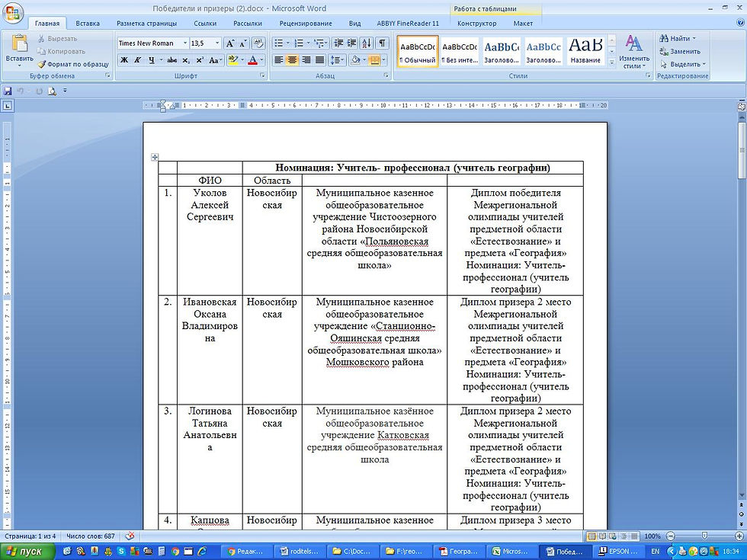Save the document from quick access toolbar
The image size is (747, 560).
point(8,91)
